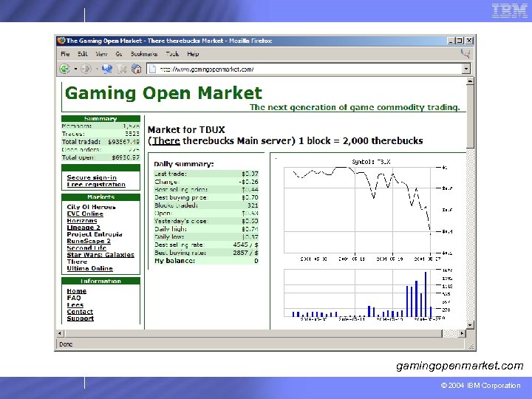Open the Back button history dropdown arrow
532x399 pixels.
coord(75,69)
